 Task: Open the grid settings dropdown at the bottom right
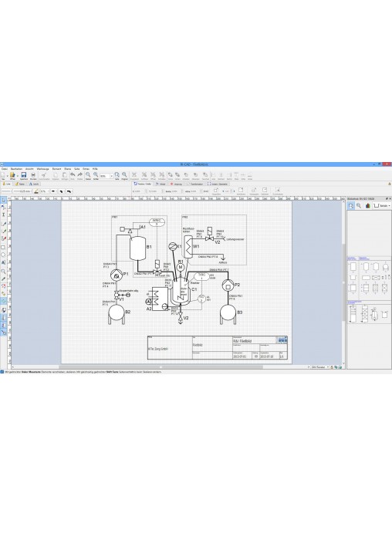[320, 366]
